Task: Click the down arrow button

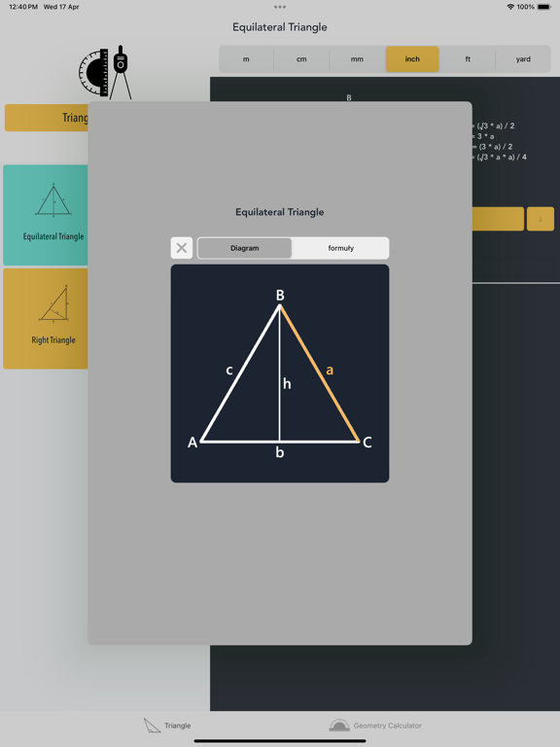Action: point(540,219)
